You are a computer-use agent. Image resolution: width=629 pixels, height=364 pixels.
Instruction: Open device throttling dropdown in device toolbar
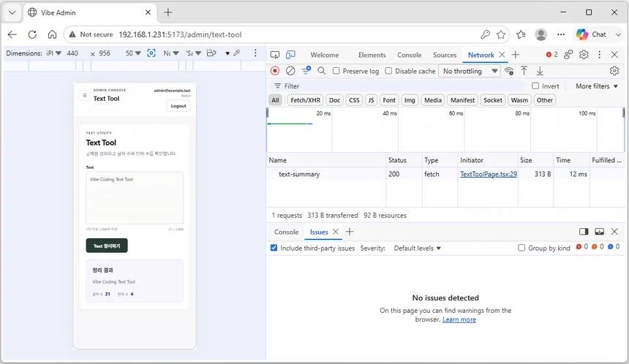(171, 53)
